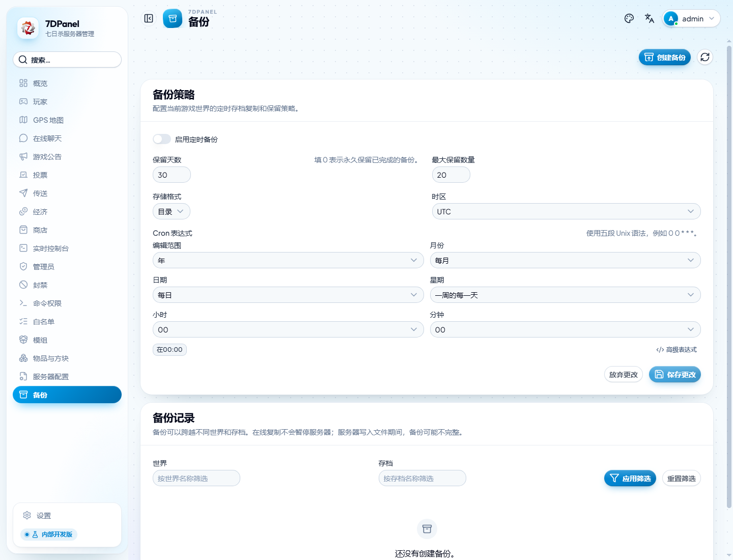Click 放弃更改 button
The height and width of the screenshot is (560, 733).
click(x=624, y=374)
